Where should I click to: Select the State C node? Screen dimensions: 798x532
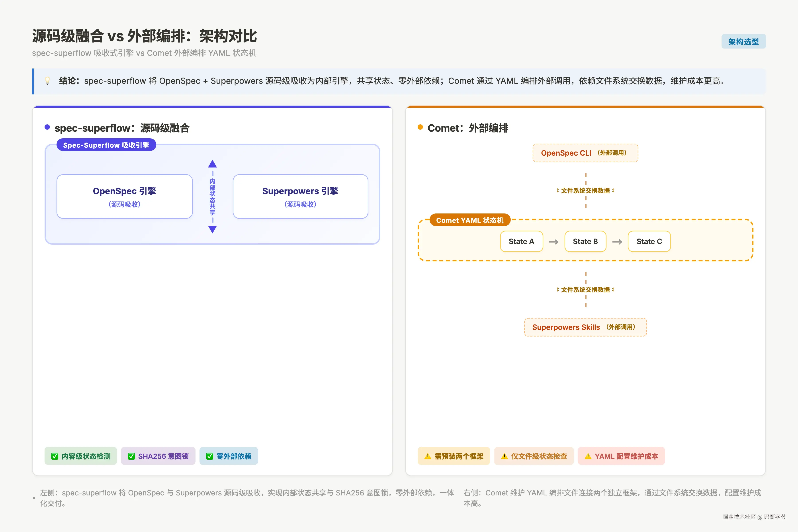649,242
